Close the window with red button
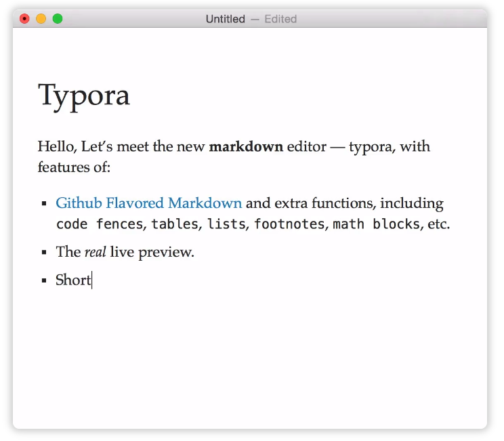This screenshot has width=504, height=441. 24,19
